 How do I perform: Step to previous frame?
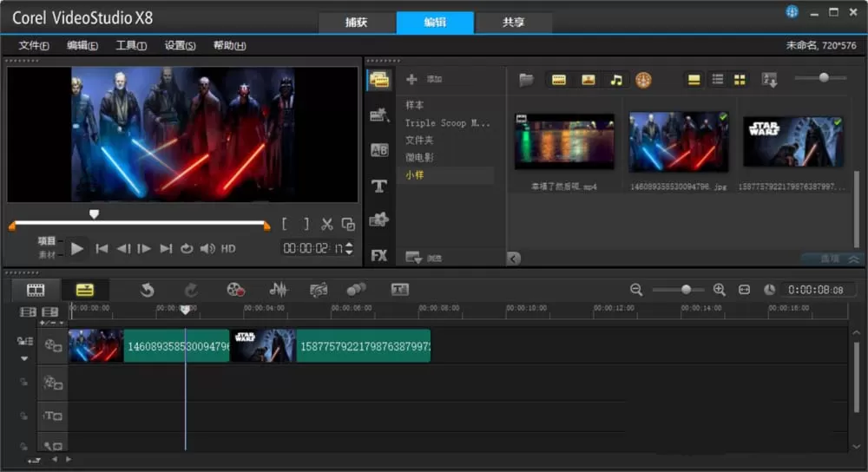123,248
